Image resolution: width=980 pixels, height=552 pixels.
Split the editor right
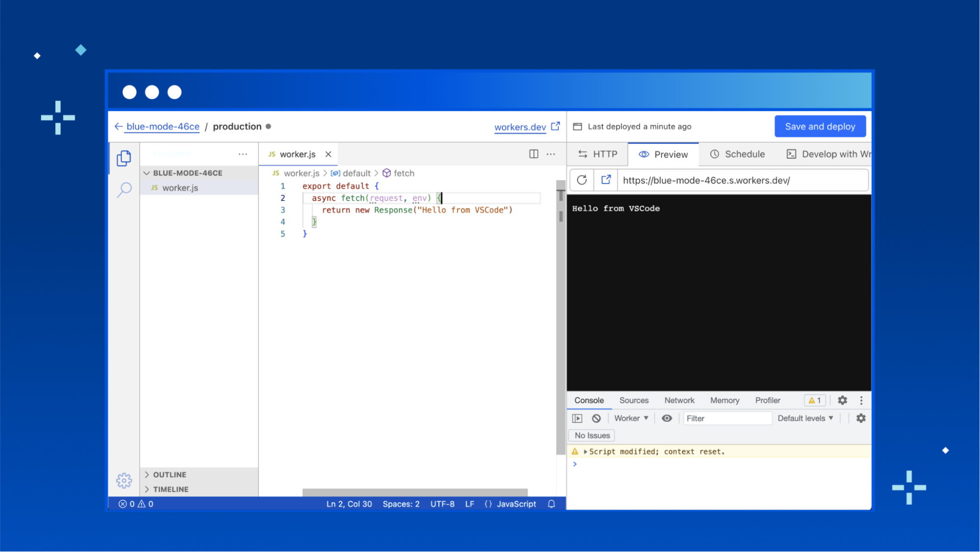tap(534, 154)
